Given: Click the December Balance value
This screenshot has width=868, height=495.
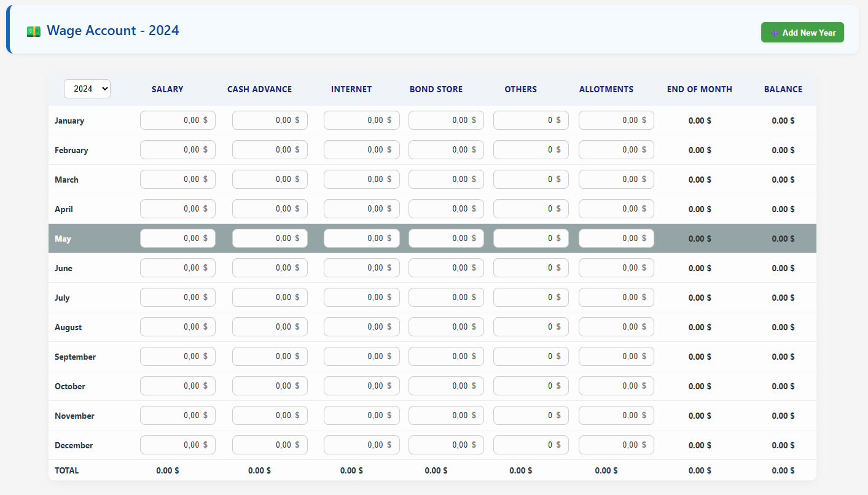Looking at the screenshot, I should pos(783,445).
